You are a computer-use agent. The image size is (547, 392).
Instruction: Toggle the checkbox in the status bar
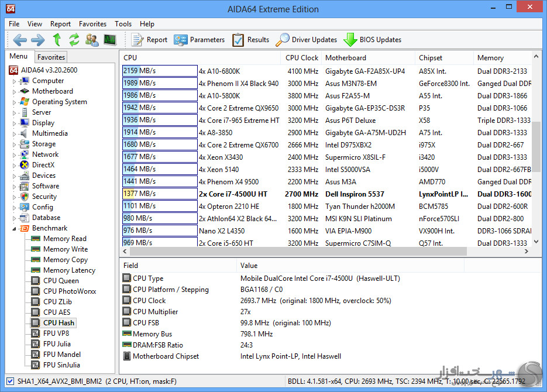(x=10, y=381)
